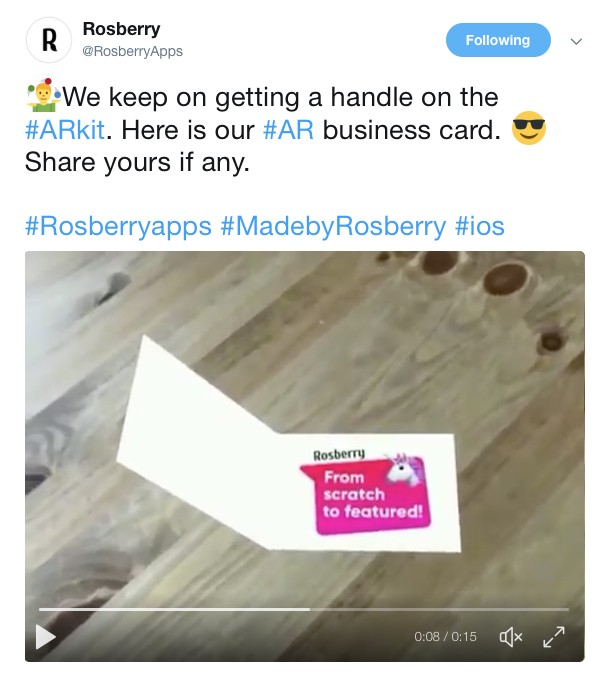Unmute the video with the speaker icon
The width and height of the screenshot is (608, 676).
511,637
